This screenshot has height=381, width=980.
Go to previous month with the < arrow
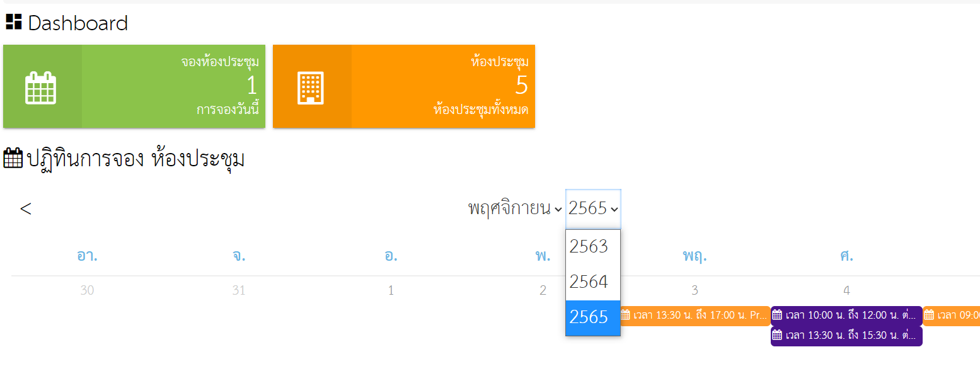click(x=25, y=209)
